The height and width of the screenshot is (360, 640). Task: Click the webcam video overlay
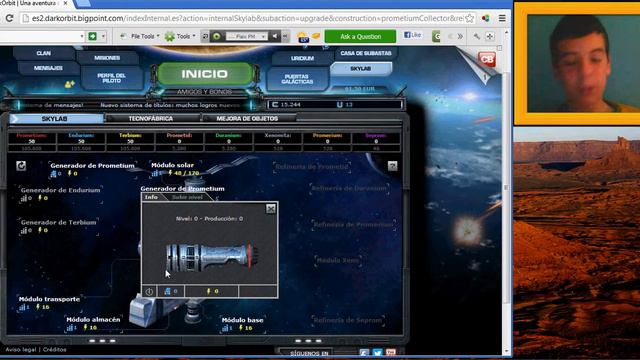[582, 64]
